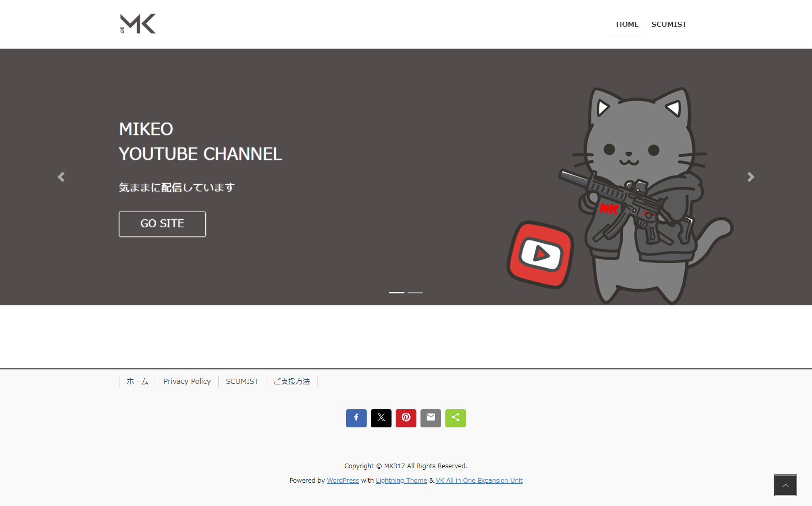Share page on X (Twitter)
The width and height of the screenshot is (812, 506).
(381, 418)
